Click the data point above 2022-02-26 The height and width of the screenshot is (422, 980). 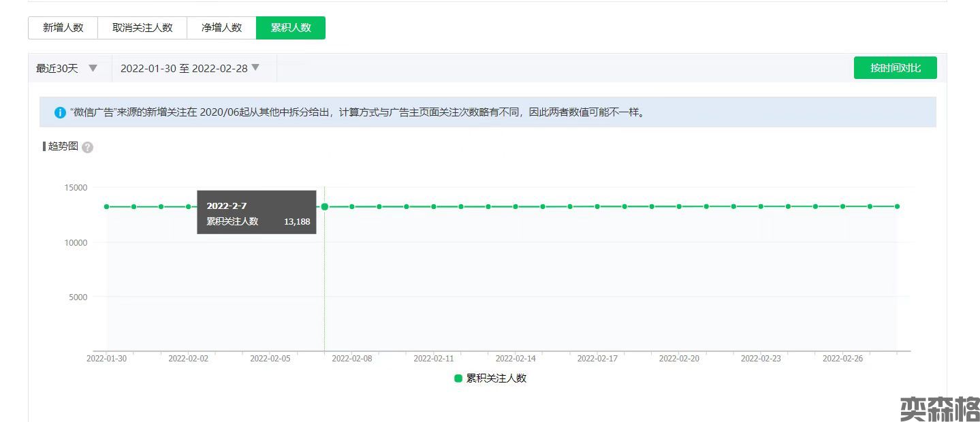tap(842, 206)
